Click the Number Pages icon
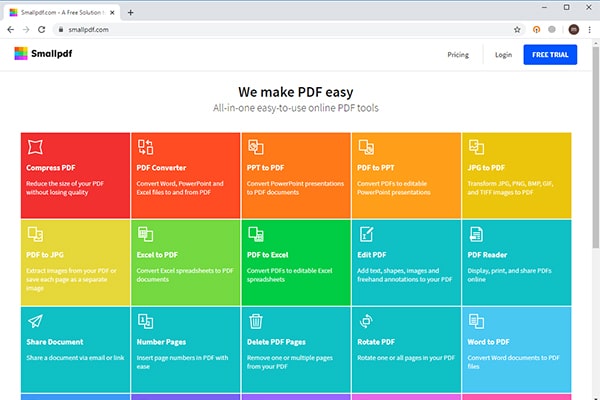600x400 pixels. [145, 321]
